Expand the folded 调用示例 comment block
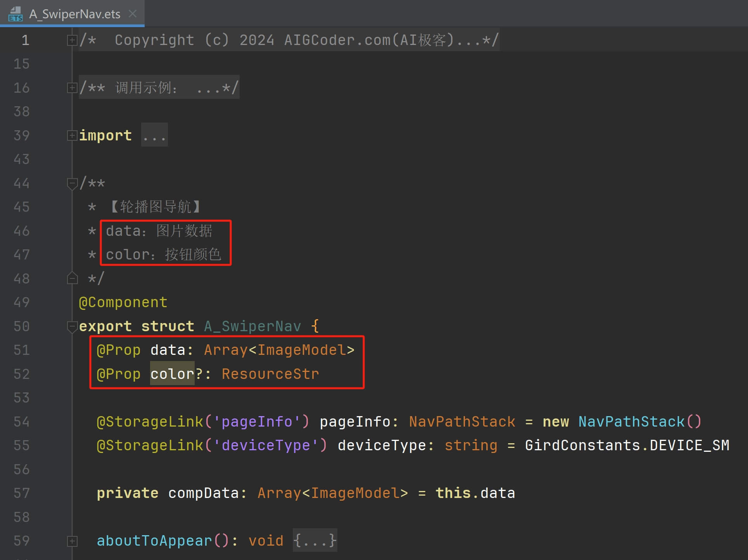Image resolution: width=748 pixels, height=560 pixels. (72, 88)
